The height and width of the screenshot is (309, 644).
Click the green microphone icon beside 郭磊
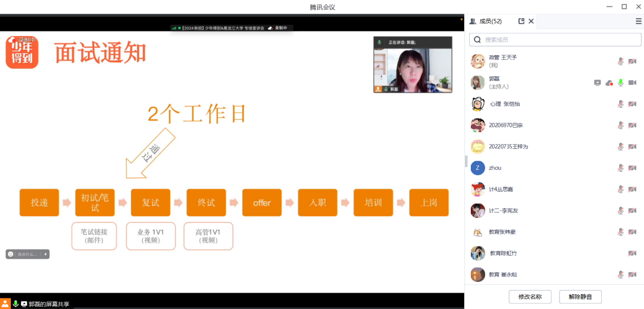620,83
